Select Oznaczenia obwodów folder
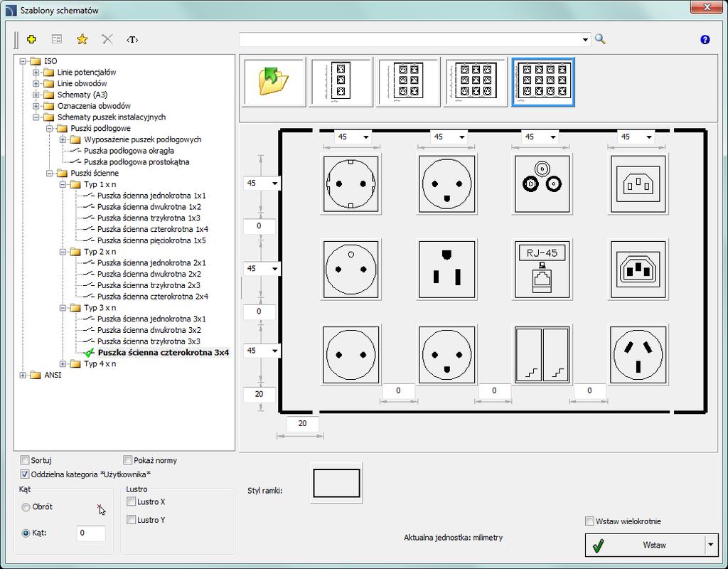Image resolution: width=728 pixels, height=569 pixels. pyautogui.click(x=95, y=106)
